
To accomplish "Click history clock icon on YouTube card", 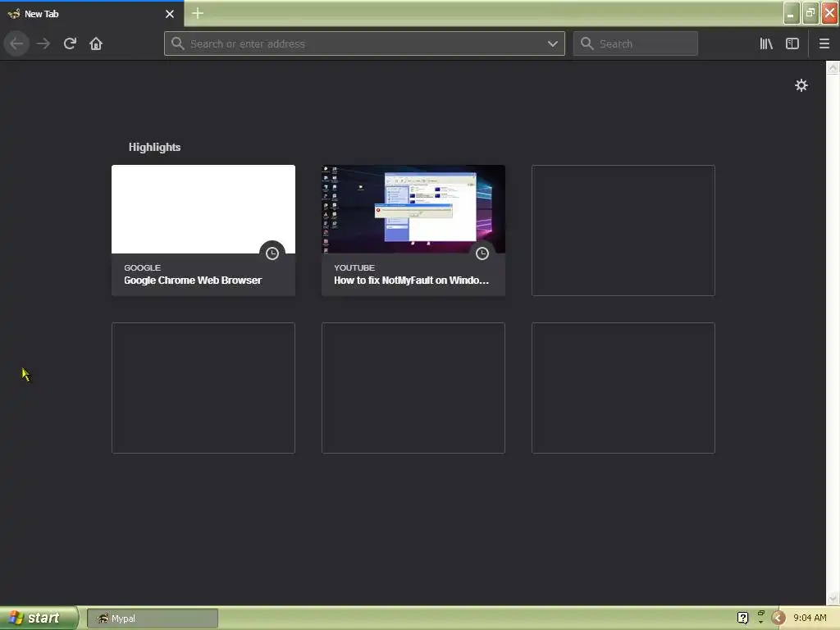I will (482, 253).
